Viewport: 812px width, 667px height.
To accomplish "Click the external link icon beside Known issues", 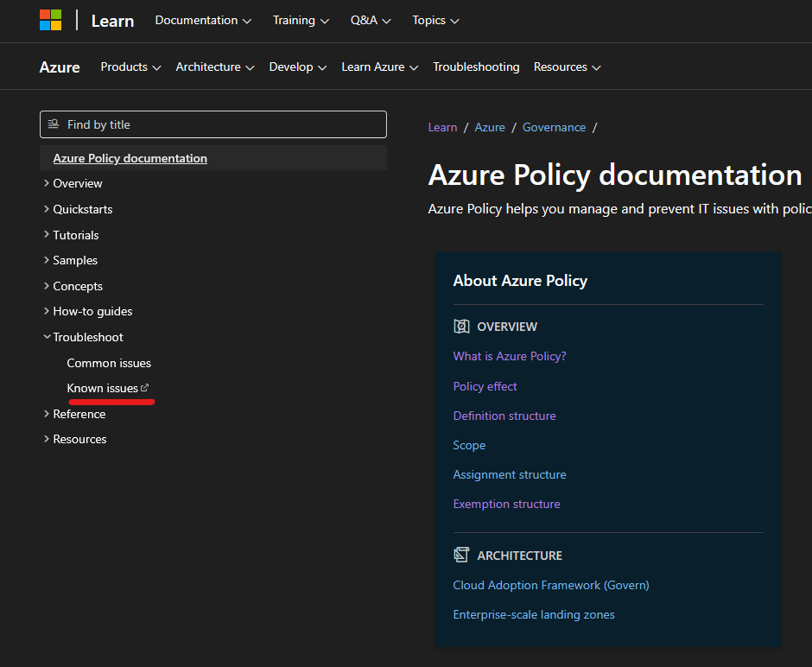I will click(145, 388).
